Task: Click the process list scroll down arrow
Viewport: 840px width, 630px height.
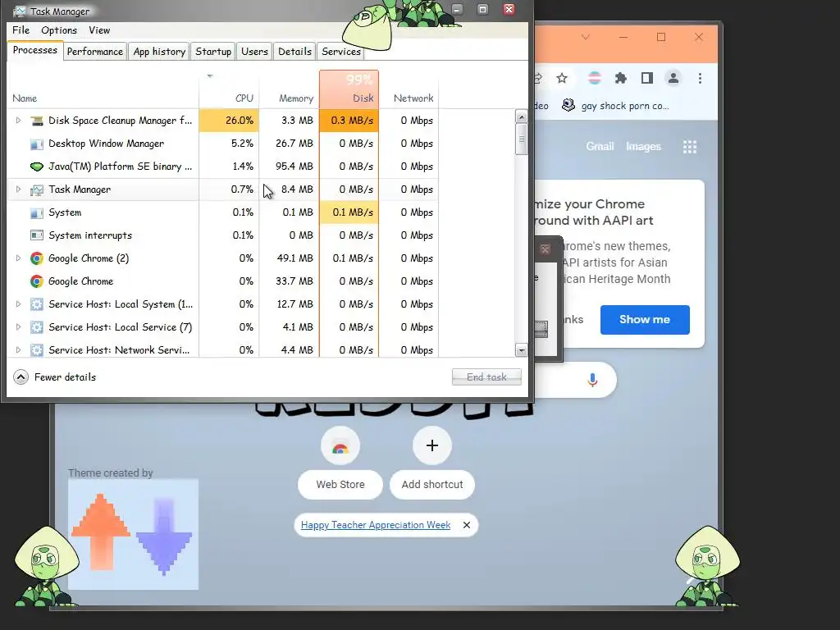Action: (x=521, y=350)
